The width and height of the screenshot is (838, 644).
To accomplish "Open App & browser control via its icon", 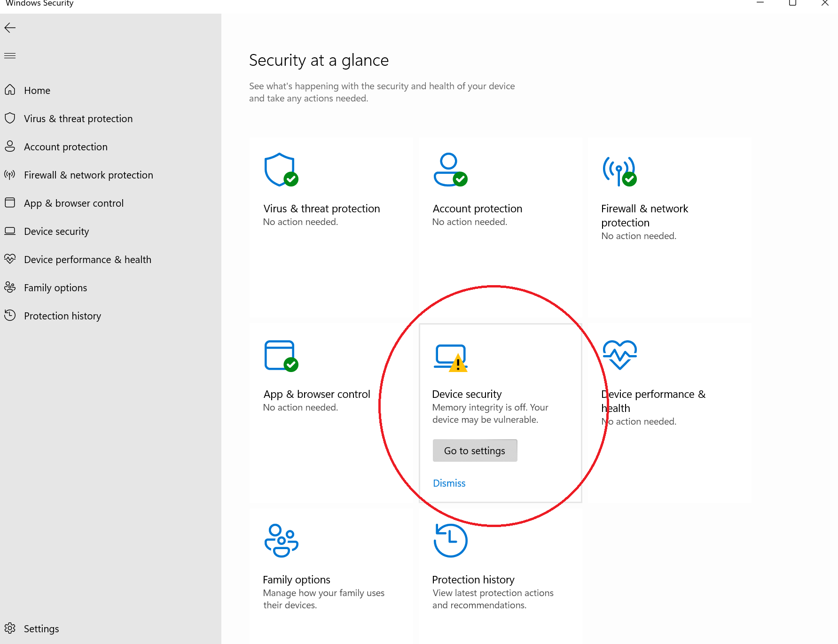I will [x=281, y=356].
